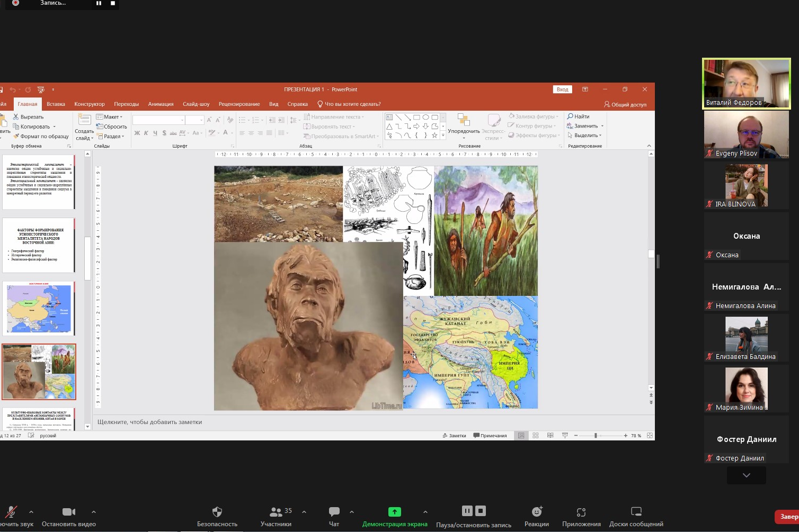Screen dimensions: 799x532
Task: Reset slide layout with Сбросить
Action: click(x=112, y=127)
